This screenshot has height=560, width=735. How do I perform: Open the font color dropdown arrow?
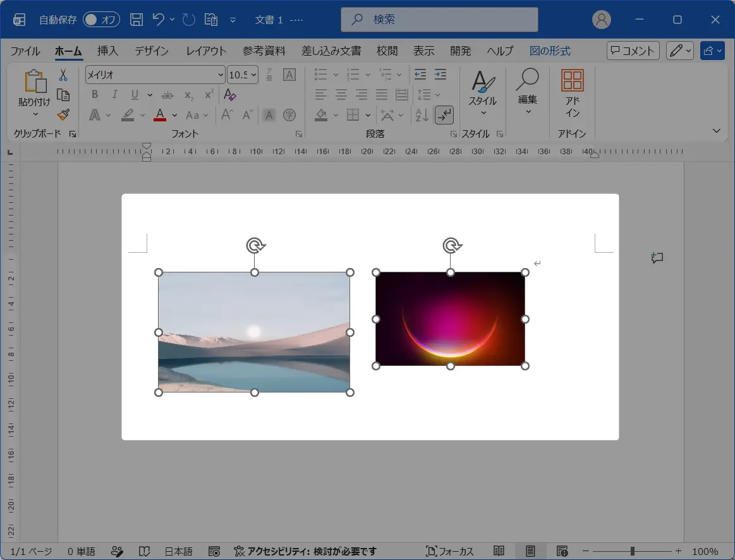174,115
